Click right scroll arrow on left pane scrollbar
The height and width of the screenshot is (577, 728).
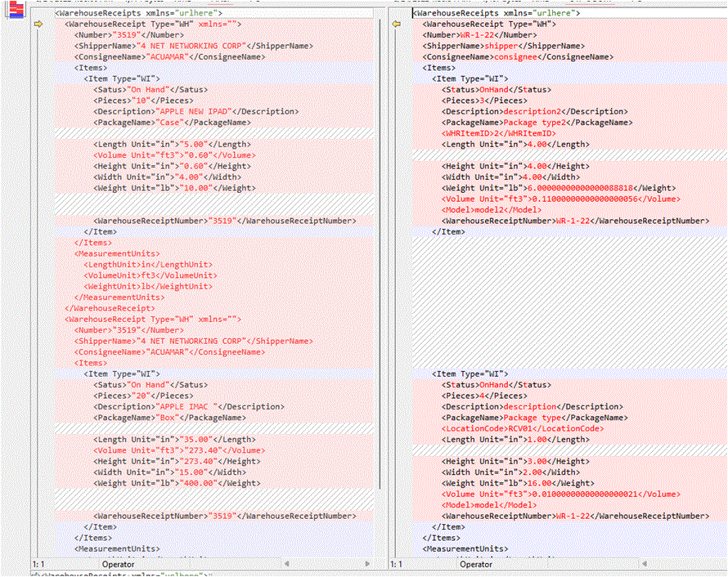click(x=368, y=563)
